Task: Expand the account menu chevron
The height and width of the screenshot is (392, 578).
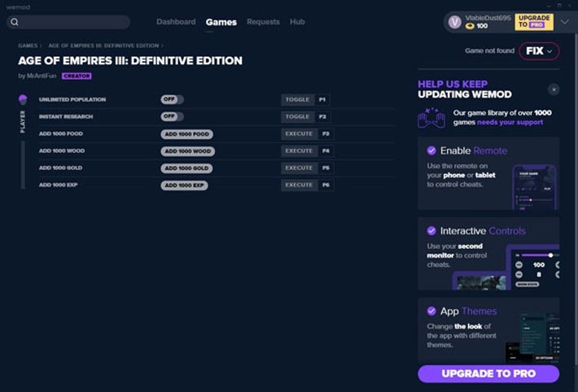Action: point(564,22)
